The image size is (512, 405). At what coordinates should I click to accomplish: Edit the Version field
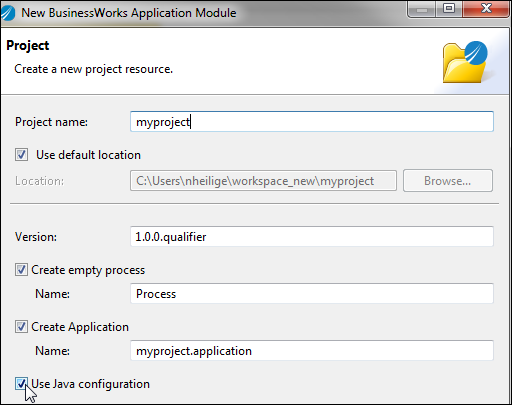[x=312, y=237]
